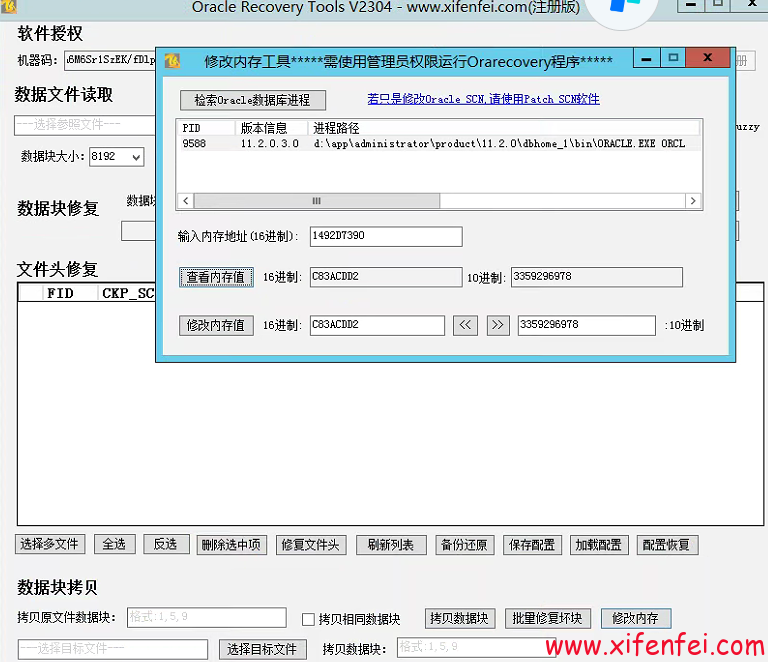The height and width of the screenshot is (662, 768).
Task: Click the 修复文件头 button
Action: 311,544
